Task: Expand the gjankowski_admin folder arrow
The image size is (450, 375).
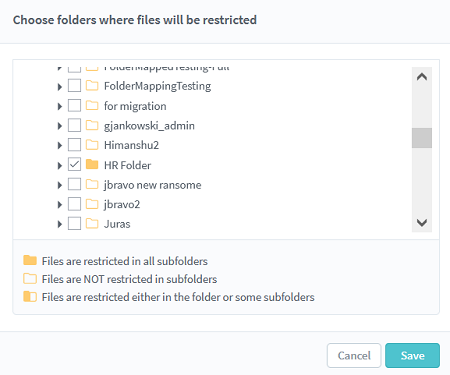Action: point(60,126)
